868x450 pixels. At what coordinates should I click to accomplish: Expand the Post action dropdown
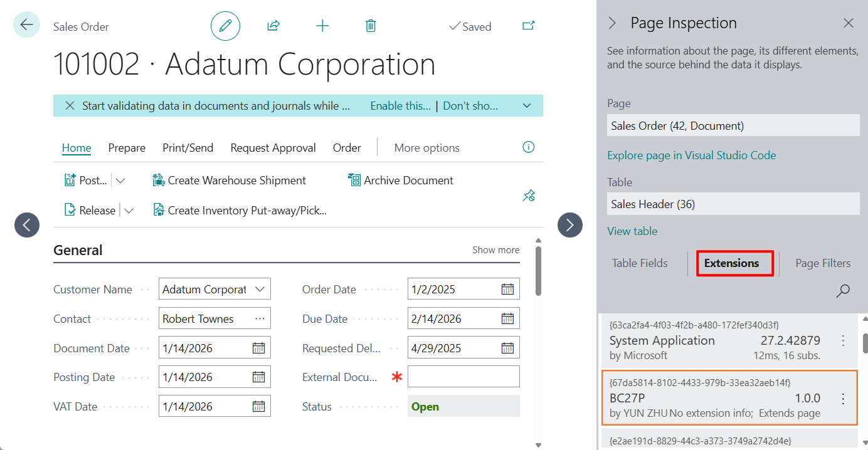(x=120, y=180)
